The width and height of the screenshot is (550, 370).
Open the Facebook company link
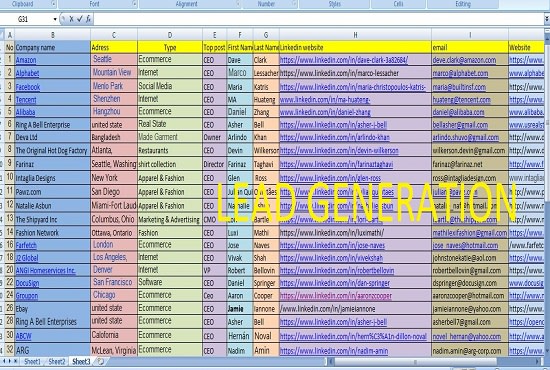pyautogui.click(x=28, y=87)
